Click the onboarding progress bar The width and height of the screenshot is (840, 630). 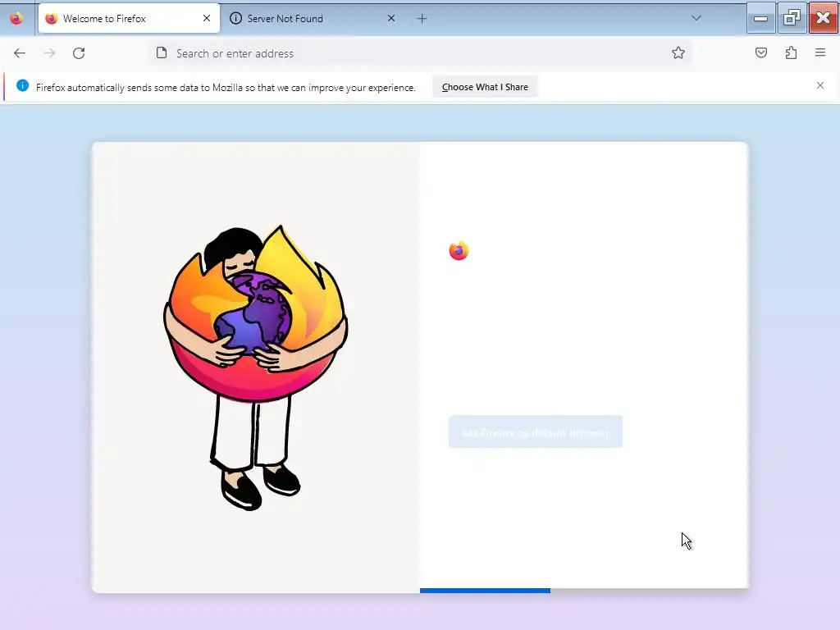click(x=584, y=591)
